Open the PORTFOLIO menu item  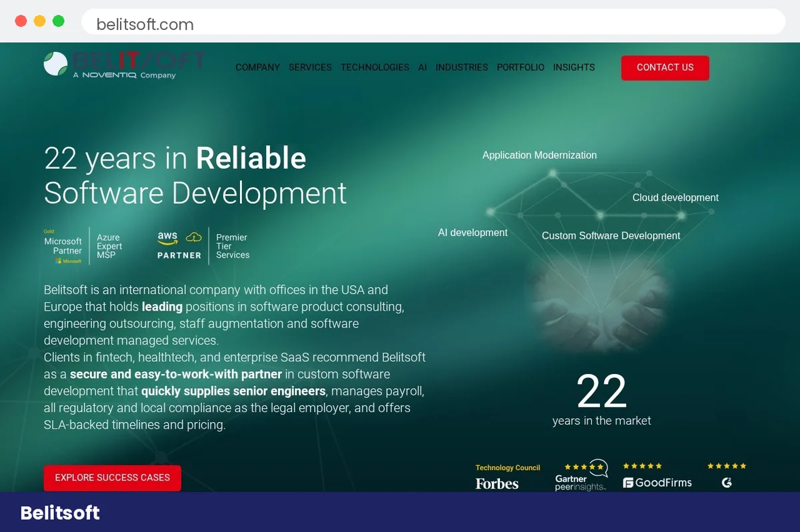click(520, 67)
